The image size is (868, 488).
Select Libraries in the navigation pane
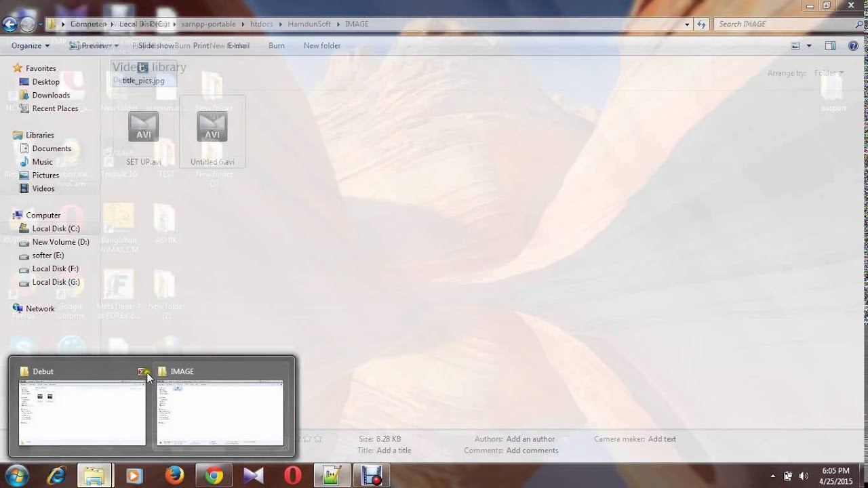tap(39, 136)
